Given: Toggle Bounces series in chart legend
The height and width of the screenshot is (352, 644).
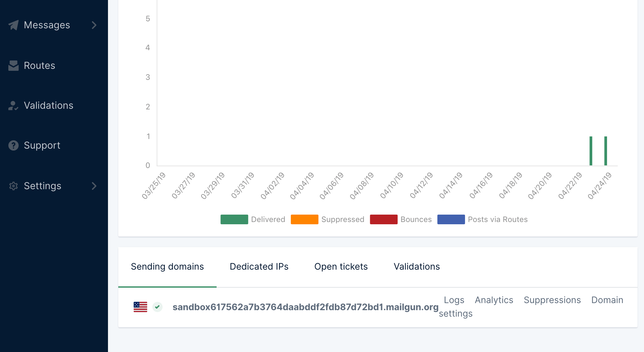Looking at the screenshot, I should [x=400, y=219].
